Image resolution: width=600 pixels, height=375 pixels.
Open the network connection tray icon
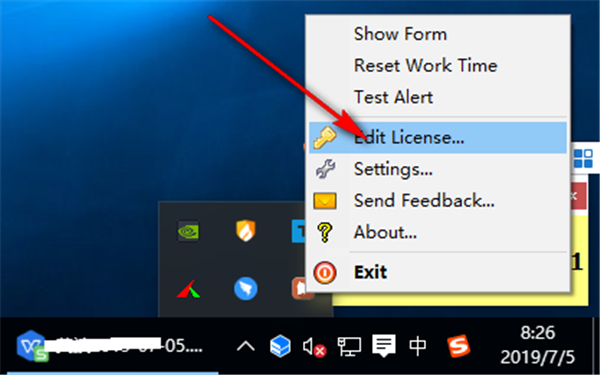pos(349,347)
